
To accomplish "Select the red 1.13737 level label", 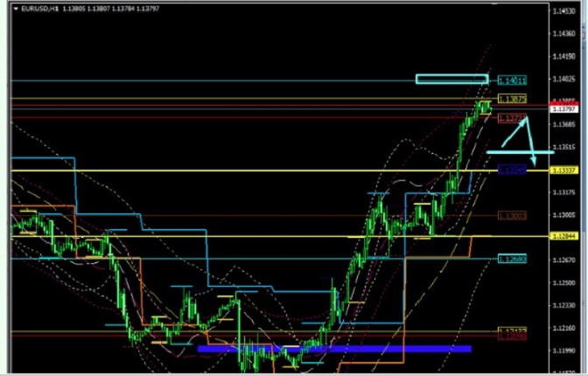I will [x=510, y=118].
